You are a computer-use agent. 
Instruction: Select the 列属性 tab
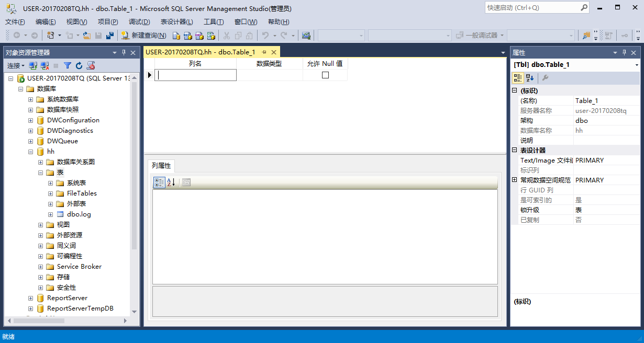161,166
